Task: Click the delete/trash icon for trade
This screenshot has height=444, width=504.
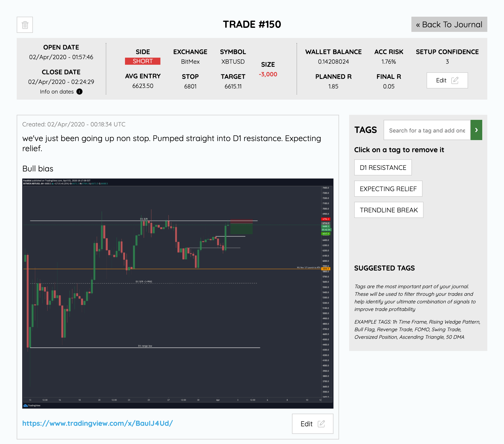Action: pos(25,25)
